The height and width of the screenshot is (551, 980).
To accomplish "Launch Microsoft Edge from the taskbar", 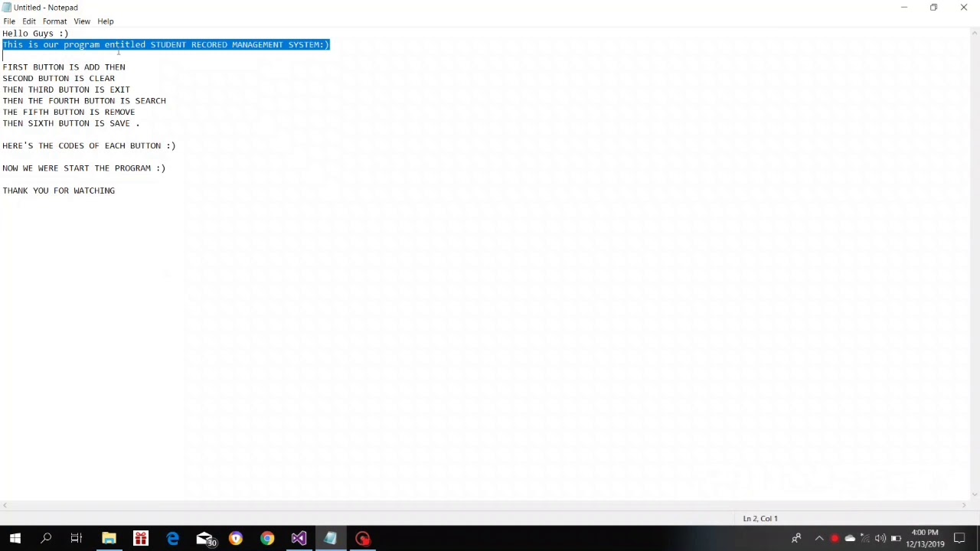I will (x=173, y=539).
